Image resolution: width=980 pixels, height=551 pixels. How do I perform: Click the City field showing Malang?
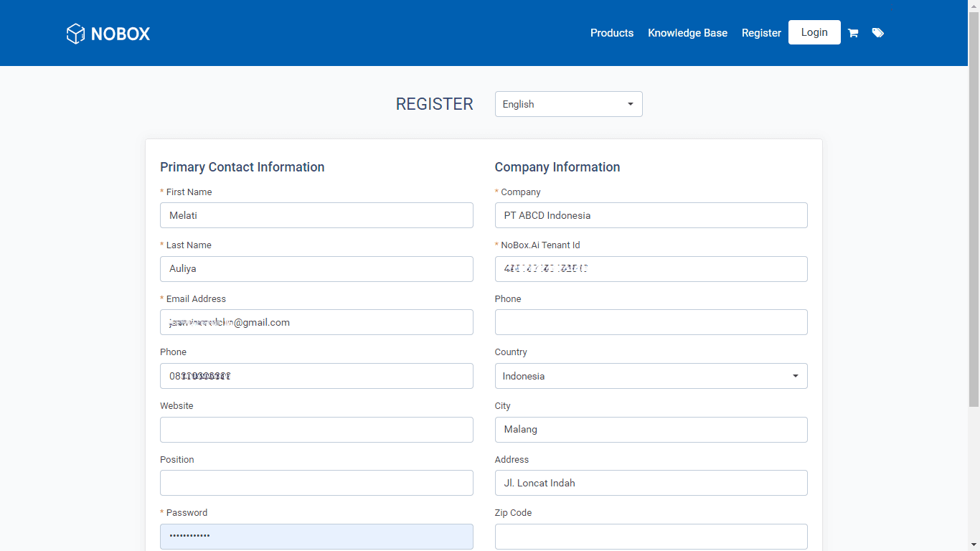[x=650, y=429]
